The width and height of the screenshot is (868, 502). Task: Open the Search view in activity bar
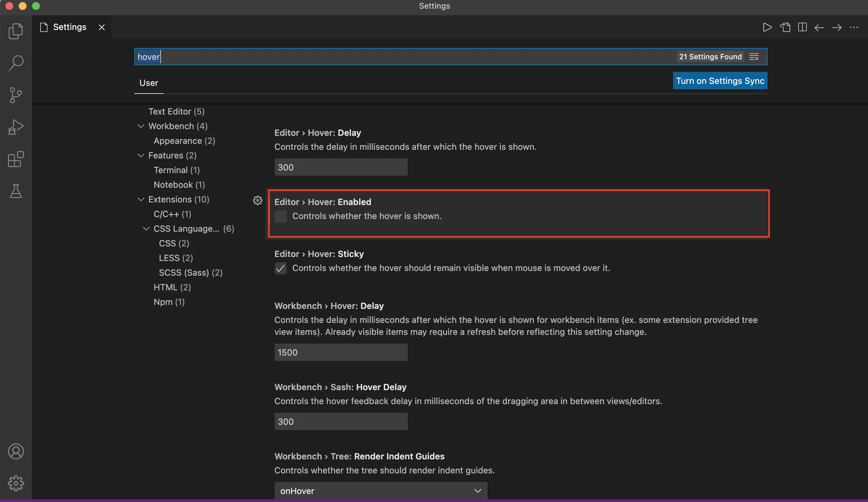[x=16, y=63]
